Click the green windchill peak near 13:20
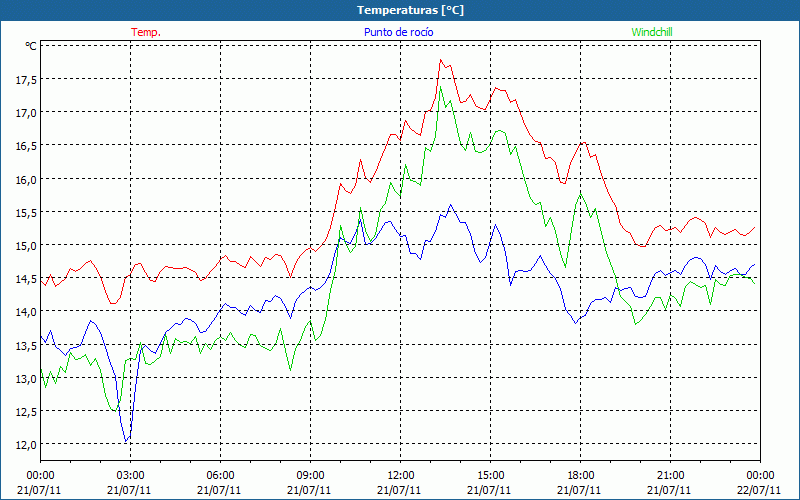This screenshot has height=500, width=800. pos(440,87)
